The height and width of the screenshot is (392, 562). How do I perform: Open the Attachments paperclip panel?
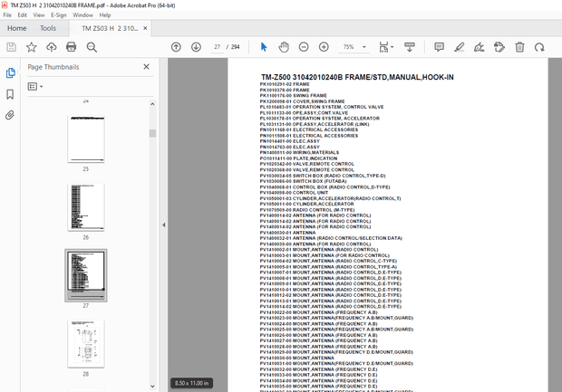tap(10, 115)
